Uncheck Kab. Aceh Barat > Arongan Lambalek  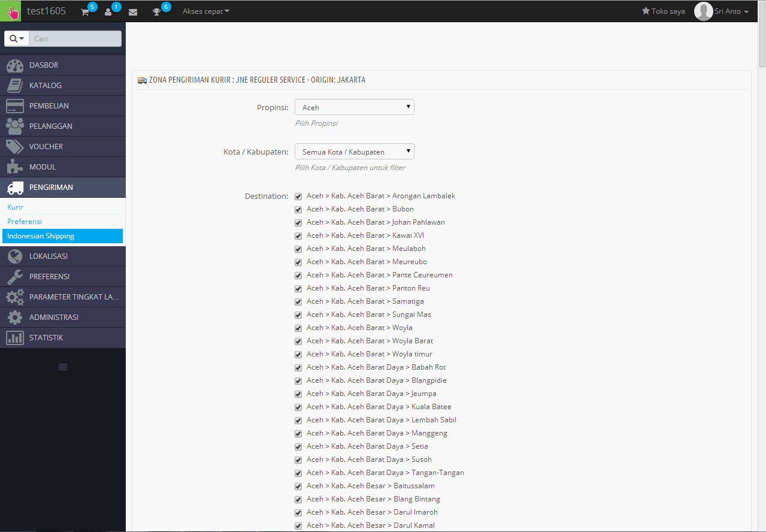298,197
